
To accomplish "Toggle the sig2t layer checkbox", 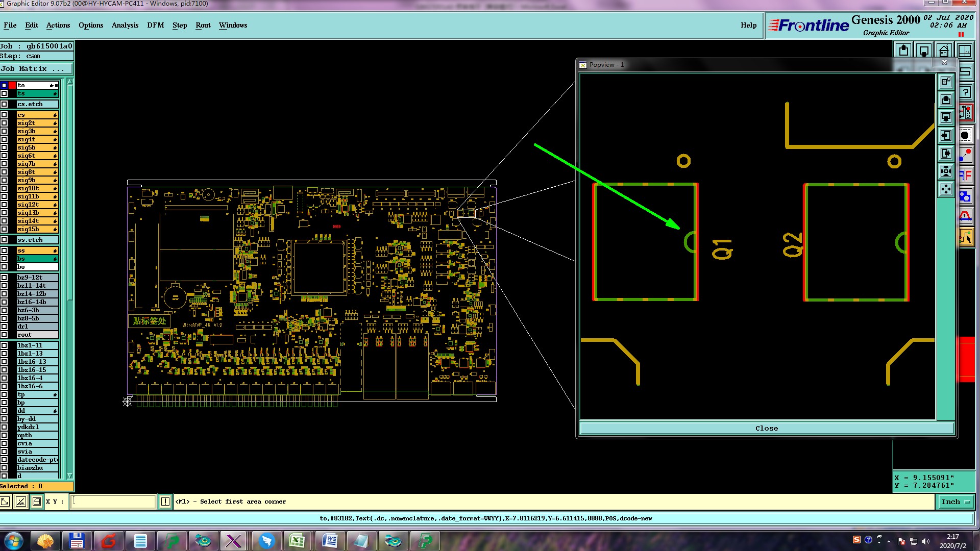I will [x=5, y=123].
